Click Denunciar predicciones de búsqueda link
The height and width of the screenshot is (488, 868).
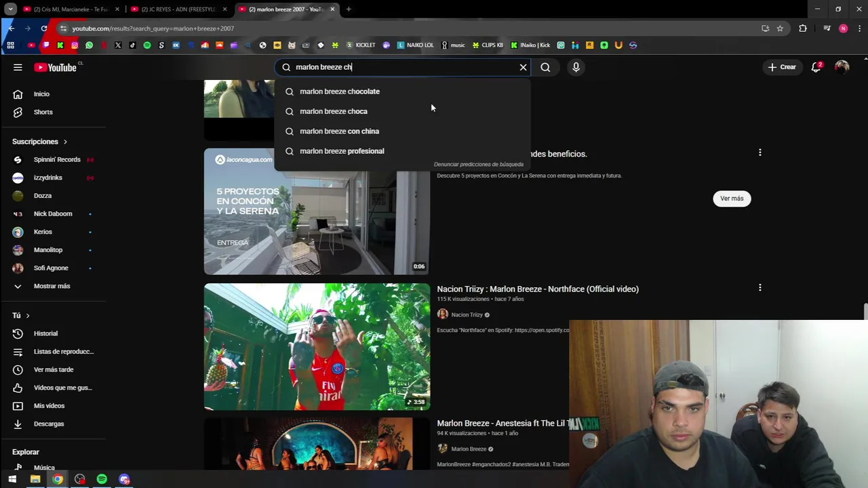tap(478, 164)
